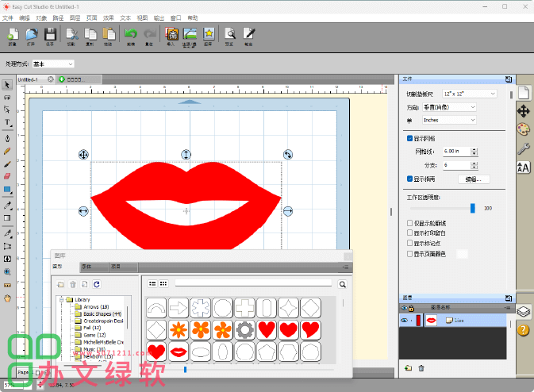This screenshot has height=392, width=534.
Task: Enable the 显示标记点 checkbox
Action: tap(410, 243)
